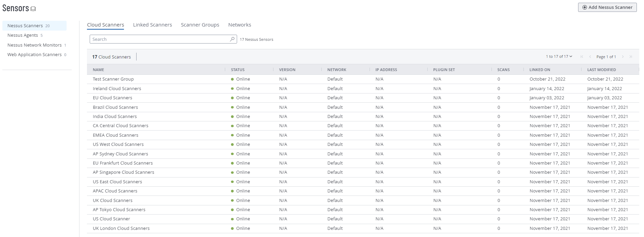
Task: Sort by the LINKED ON column header
Action: point(540,70)
